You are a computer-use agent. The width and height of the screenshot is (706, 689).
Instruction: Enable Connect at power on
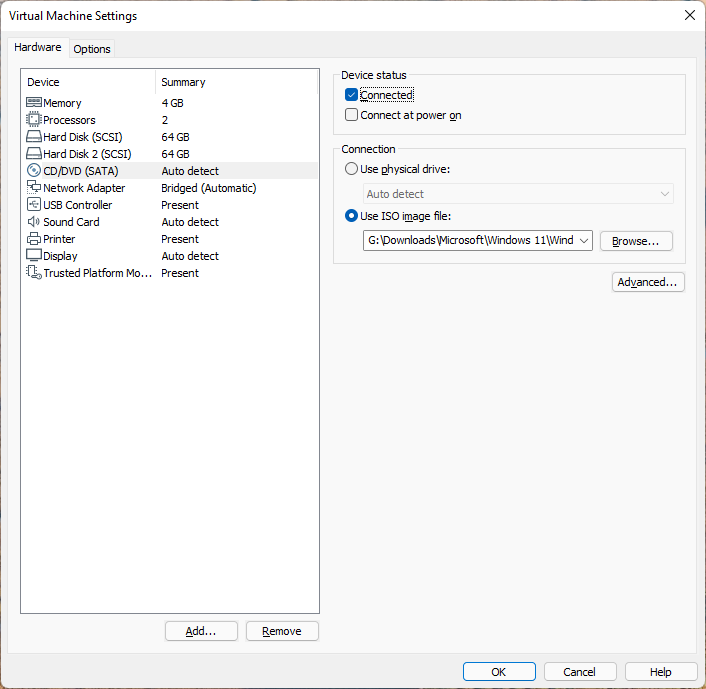pyautogui.click(x=351, y=115)
